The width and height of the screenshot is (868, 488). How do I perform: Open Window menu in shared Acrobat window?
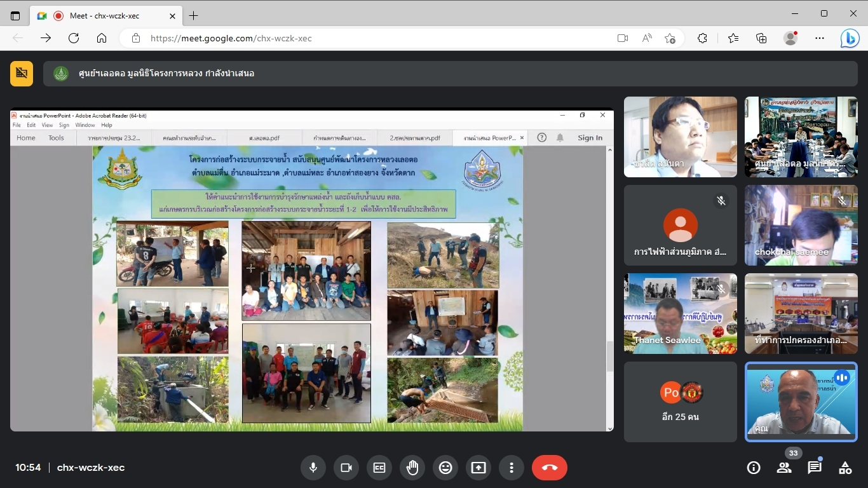click(x=85, y=125)
